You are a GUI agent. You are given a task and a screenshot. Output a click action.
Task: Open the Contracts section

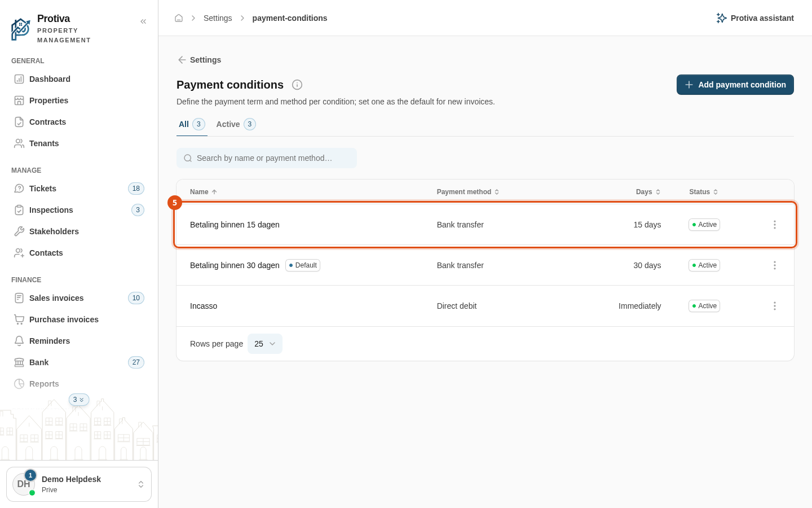(79, 122)
